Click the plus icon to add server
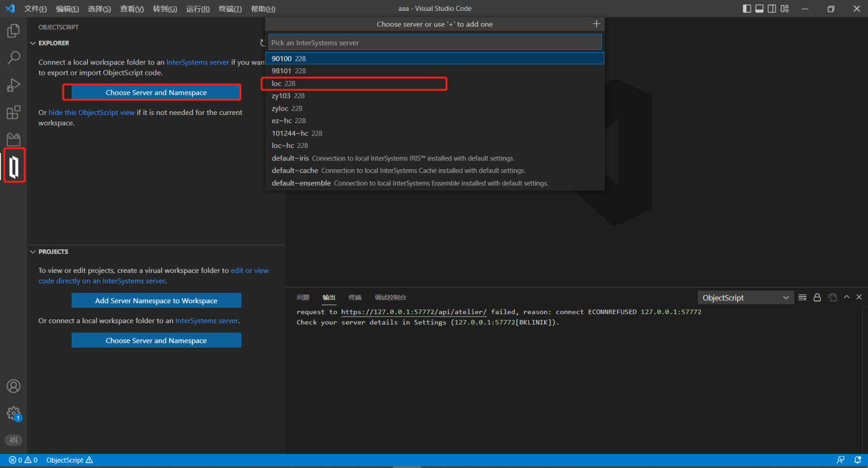The width and height of the screenshot is (868, 468). [596, 24]
